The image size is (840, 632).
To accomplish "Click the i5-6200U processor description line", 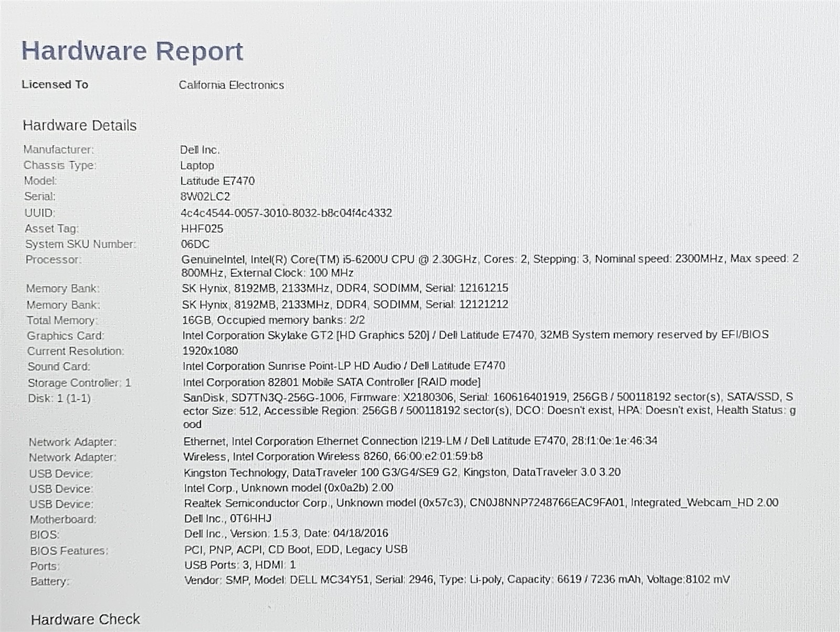I will click(x=490, y=259).
